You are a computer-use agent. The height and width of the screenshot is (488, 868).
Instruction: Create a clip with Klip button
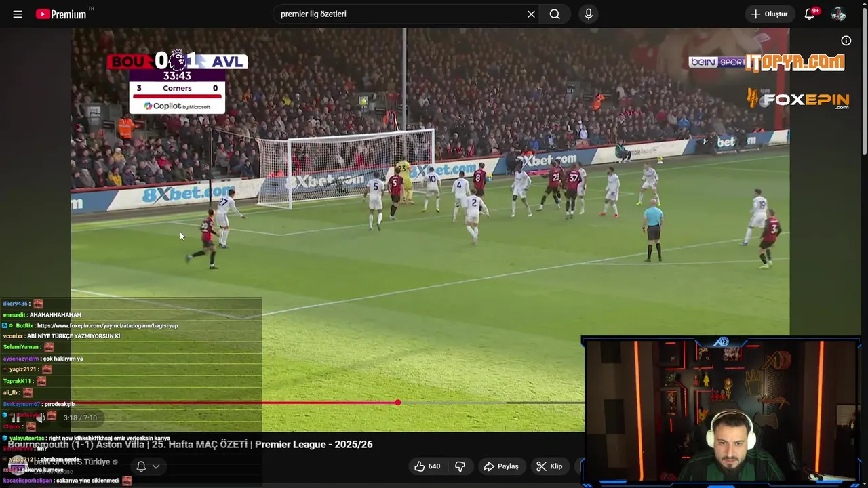tap(549, 466)
